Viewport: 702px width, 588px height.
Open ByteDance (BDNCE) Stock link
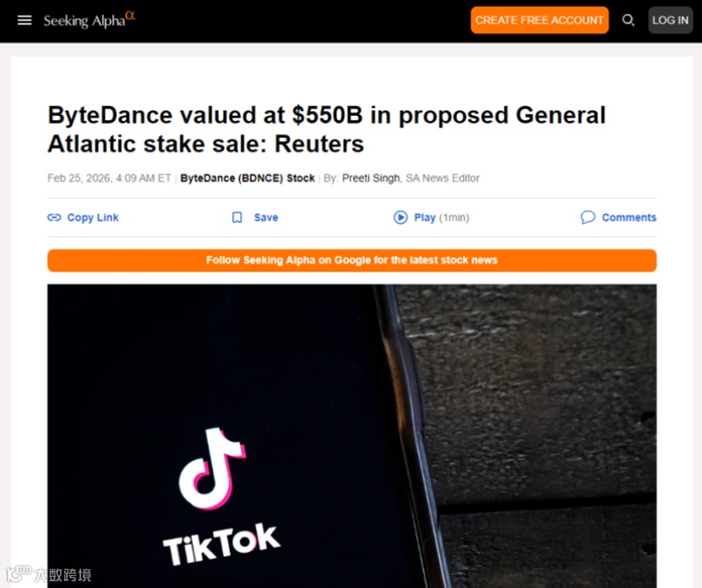point(248,178)
